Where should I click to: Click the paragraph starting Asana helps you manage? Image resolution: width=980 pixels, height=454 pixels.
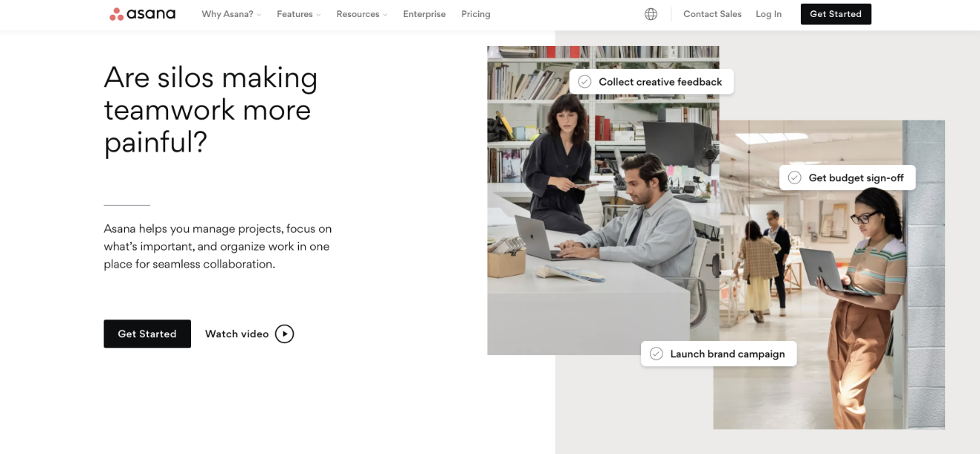(218, 246)
